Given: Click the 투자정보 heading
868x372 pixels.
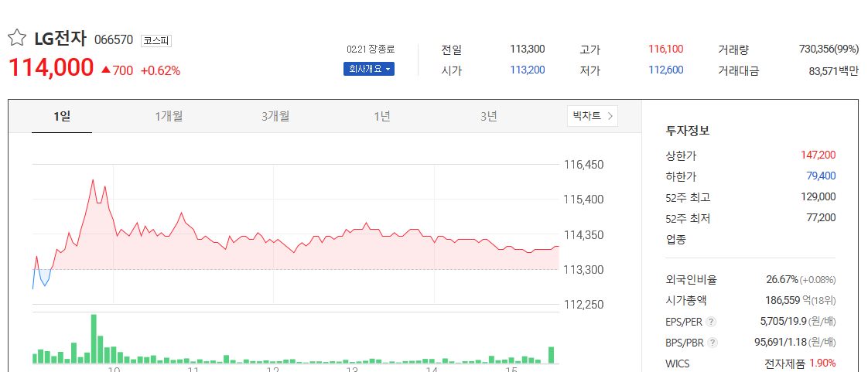Looking at the screenshot, I should [688, 131].
